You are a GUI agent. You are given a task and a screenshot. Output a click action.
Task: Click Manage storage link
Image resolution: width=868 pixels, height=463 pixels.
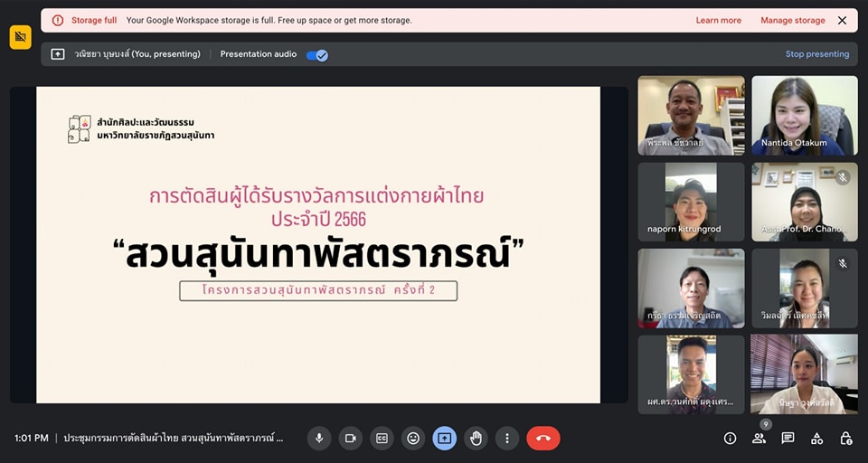pyautogui.click(x=792, y=20)
